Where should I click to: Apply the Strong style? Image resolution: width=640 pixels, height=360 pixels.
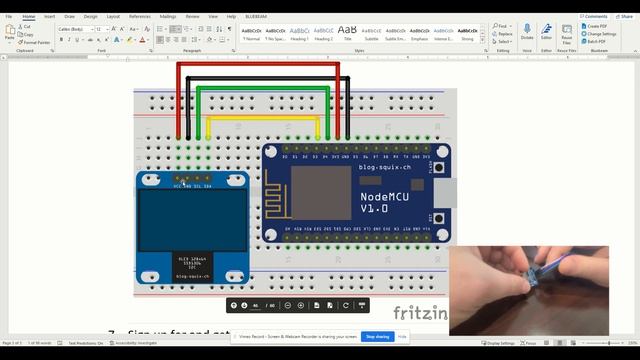[467, 34]
